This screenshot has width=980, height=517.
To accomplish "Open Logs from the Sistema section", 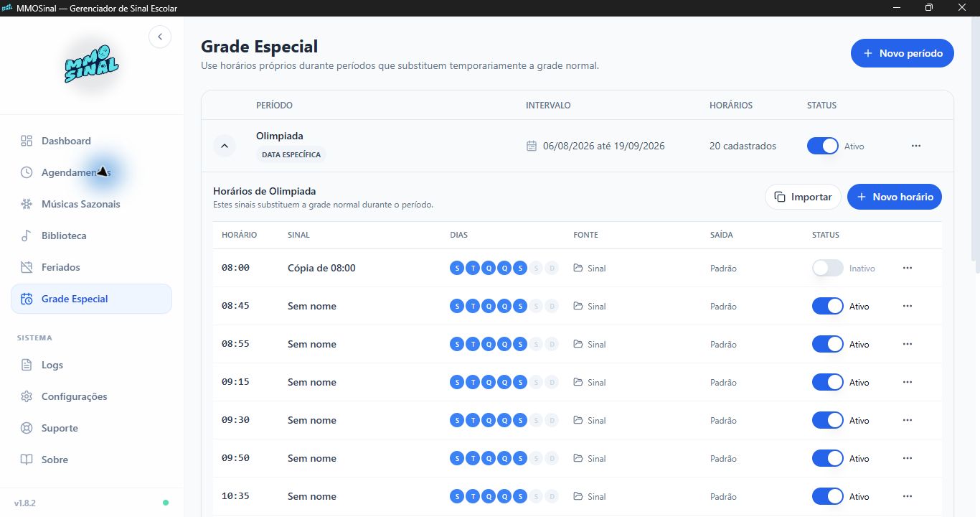I will (91, 365).
